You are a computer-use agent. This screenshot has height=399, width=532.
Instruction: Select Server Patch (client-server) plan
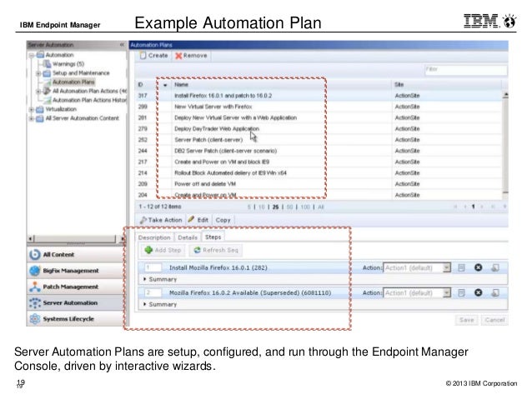tap(319, 140)
